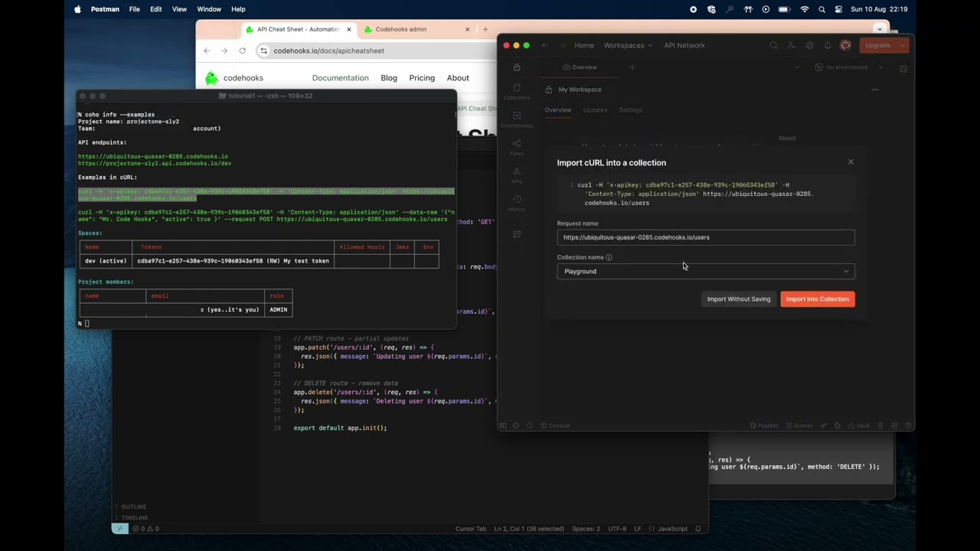Image resolution: width=980 pixels, height=551 pixels.
Task: Click Blog in codehooks navigation
Action: pyautogui.click(x=389, y=78)
